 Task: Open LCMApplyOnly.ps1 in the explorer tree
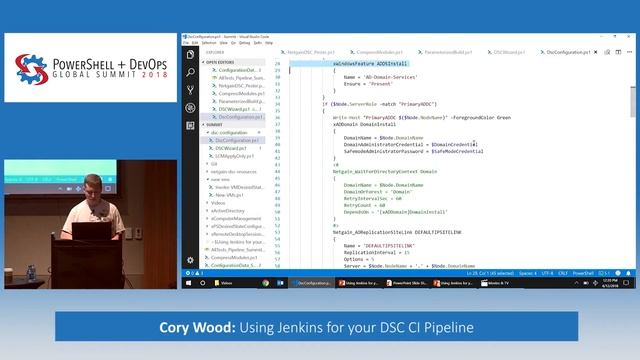coord(232,156)
